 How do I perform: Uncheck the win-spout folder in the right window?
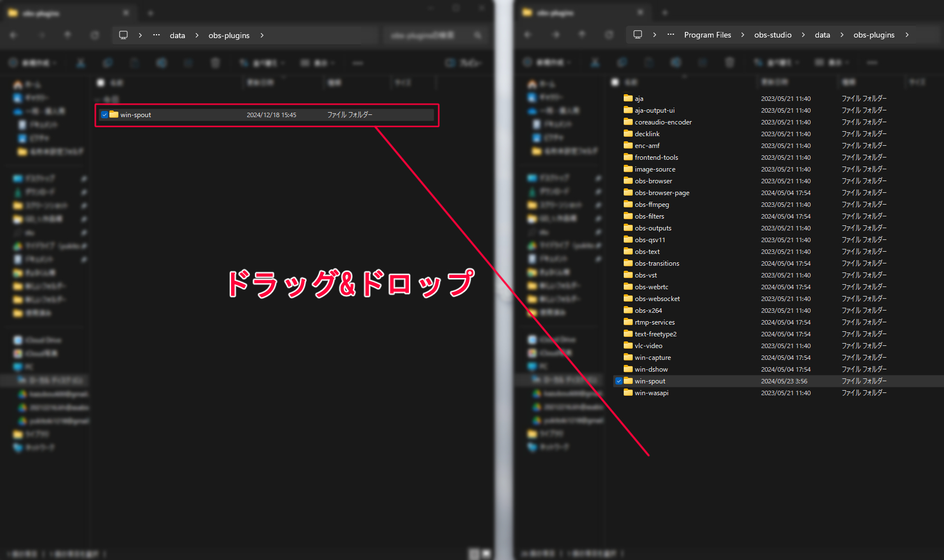[x=619, y=381]
